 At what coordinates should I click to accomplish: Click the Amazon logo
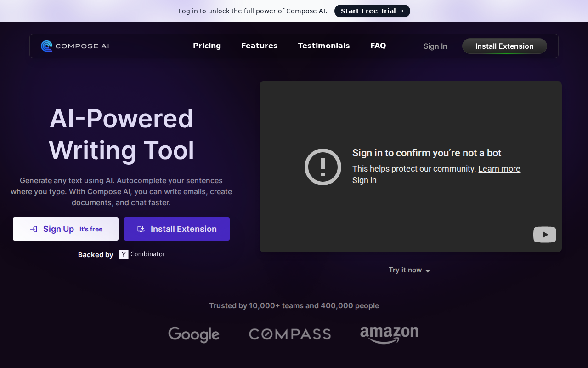pyautogui.click(x=389, y=334)
